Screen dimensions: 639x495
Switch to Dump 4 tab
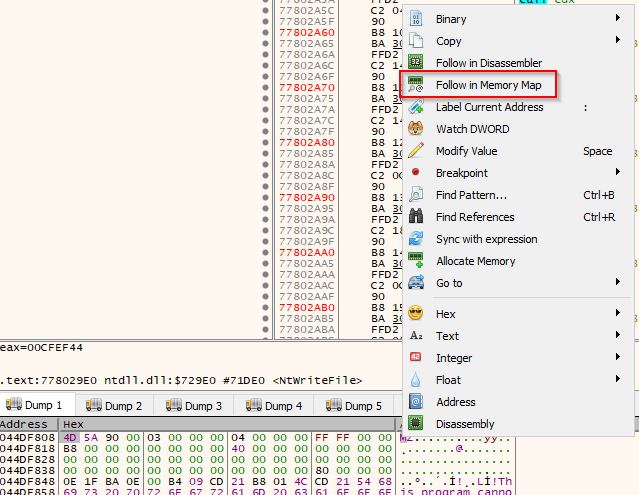pyautogui.click(x=274, y=406)
